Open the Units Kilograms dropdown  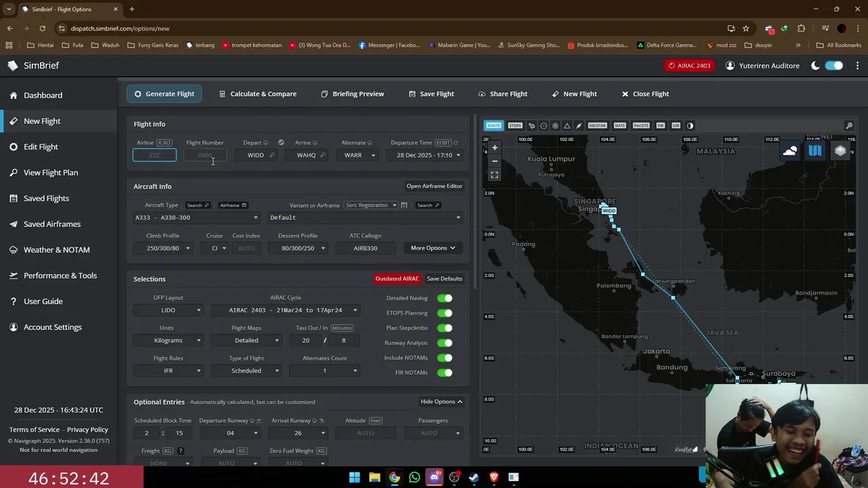tap(168, 340)
